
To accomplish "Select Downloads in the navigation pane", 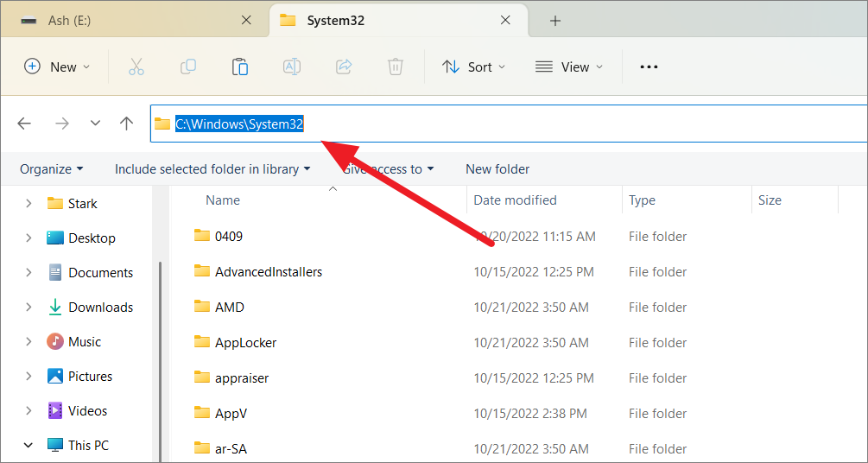I will point(101,307).
